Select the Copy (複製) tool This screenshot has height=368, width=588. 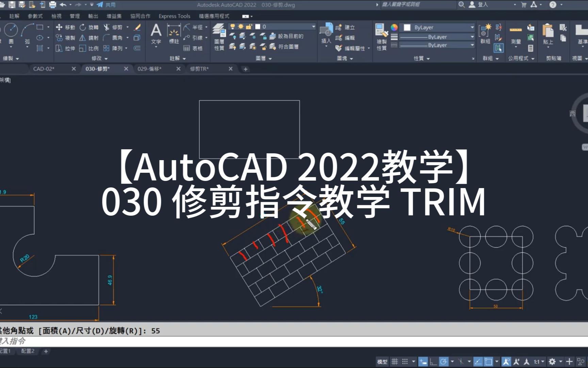coord(65,38)
